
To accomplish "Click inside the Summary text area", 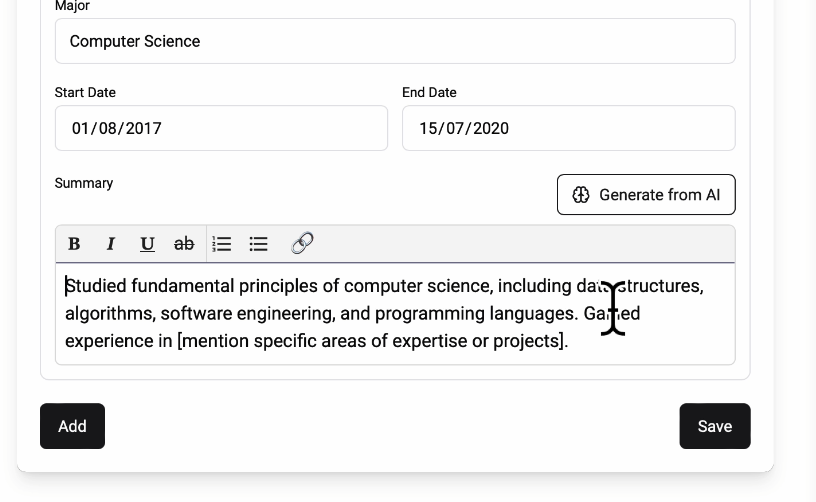I will pos(394,314).
